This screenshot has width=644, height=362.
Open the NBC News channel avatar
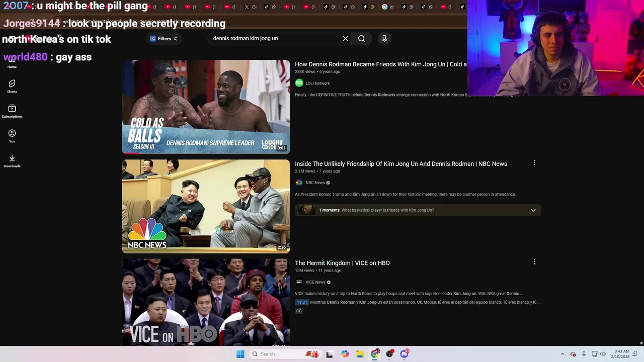[x=299, y=183]
